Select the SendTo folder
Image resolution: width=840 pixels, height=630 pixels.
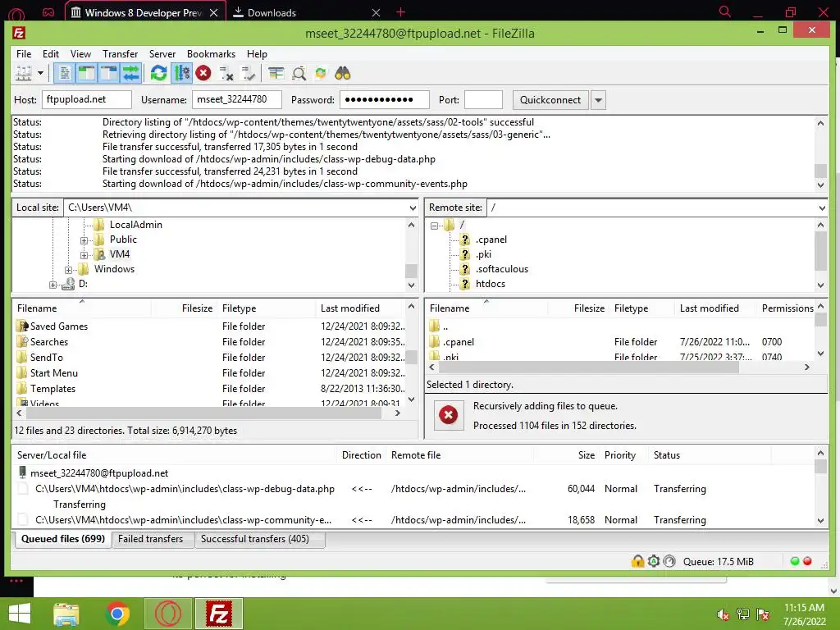tap(47, 358)
